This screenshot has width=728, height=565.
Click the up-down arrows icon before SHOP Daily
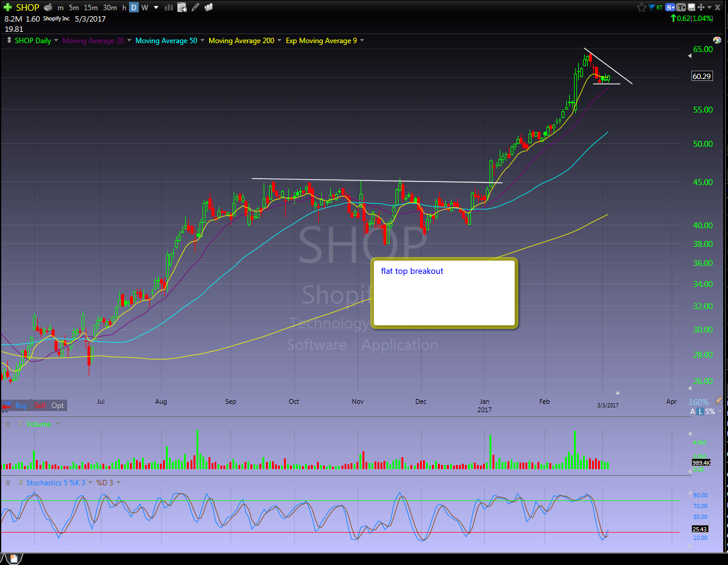tap(9, 41)
